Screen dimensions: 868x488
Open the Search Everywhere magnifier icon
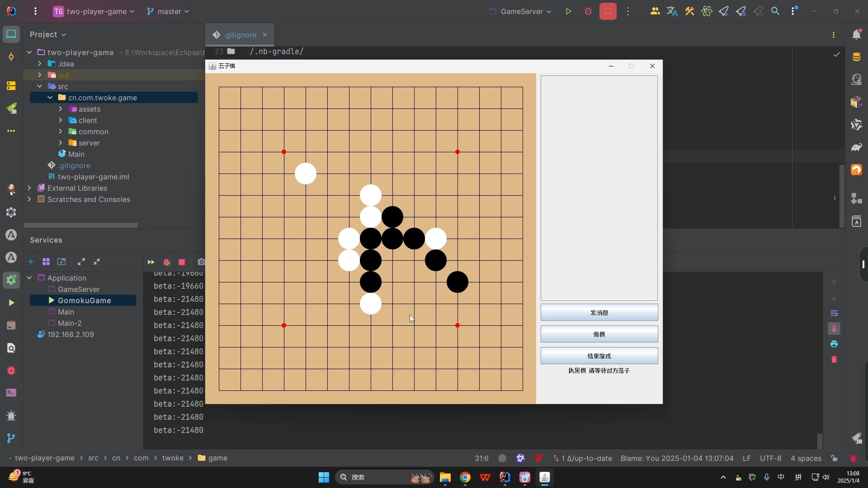point(775,12)
